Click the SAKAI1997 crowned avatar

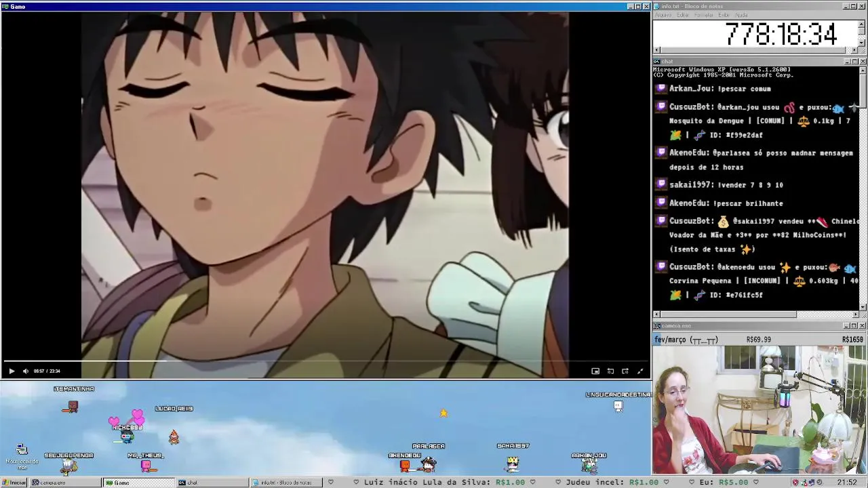(513, 463)
